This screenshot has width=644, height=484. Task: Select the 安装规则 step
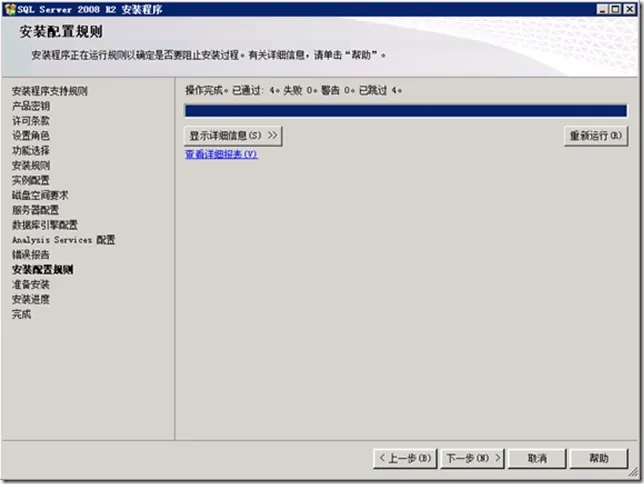pos(31,166)
